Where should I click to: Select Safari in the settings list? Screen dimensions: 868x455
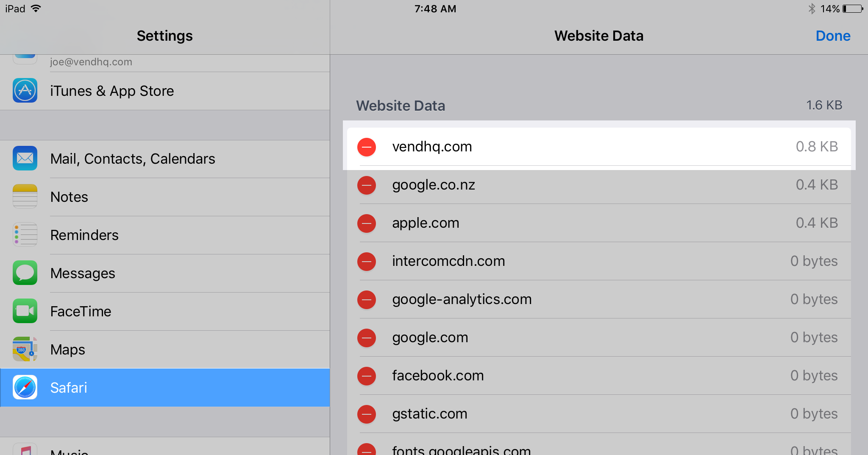[165, 388]
